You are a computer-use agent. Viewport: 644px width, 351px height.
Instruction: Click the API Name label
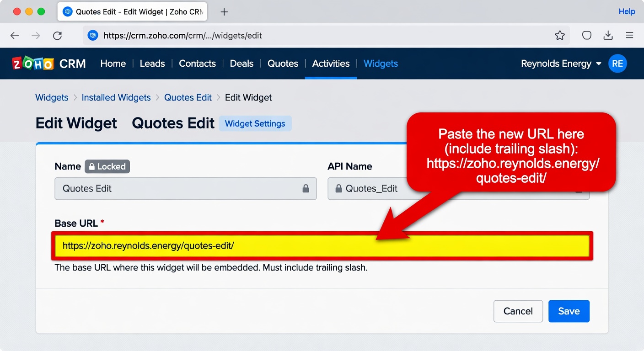[350, 166]
